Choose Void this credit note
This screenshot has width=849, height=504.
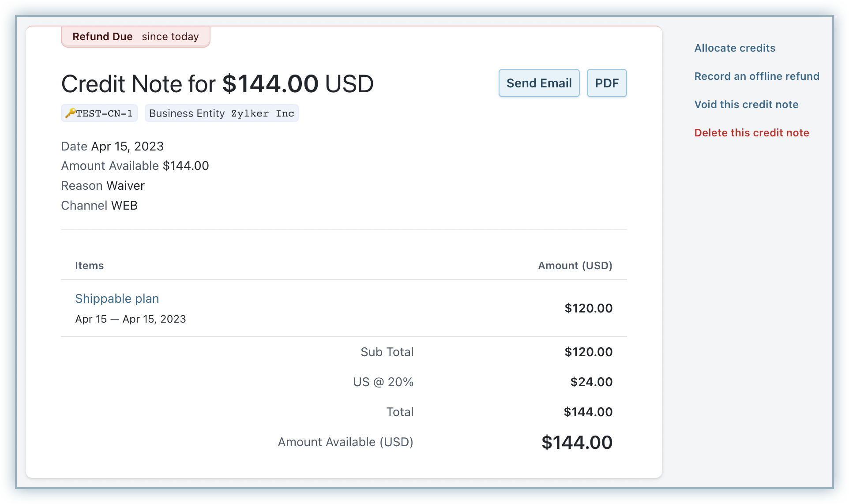[746, 105]
